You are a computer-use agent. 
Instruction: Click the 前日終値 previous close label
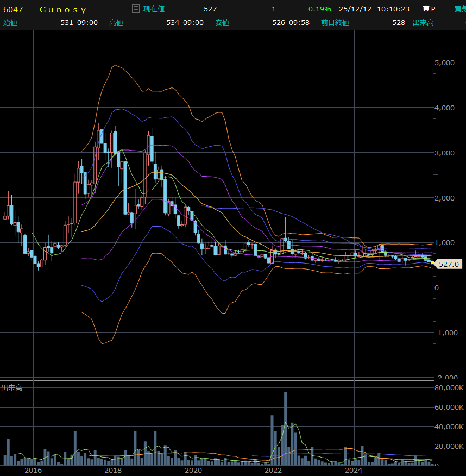coord(335,22)
